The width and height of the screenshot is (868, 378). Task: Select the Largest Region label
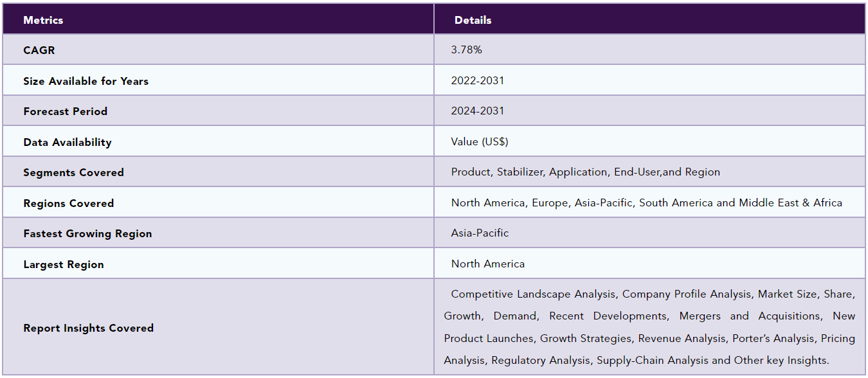click(x=64, y=264)
